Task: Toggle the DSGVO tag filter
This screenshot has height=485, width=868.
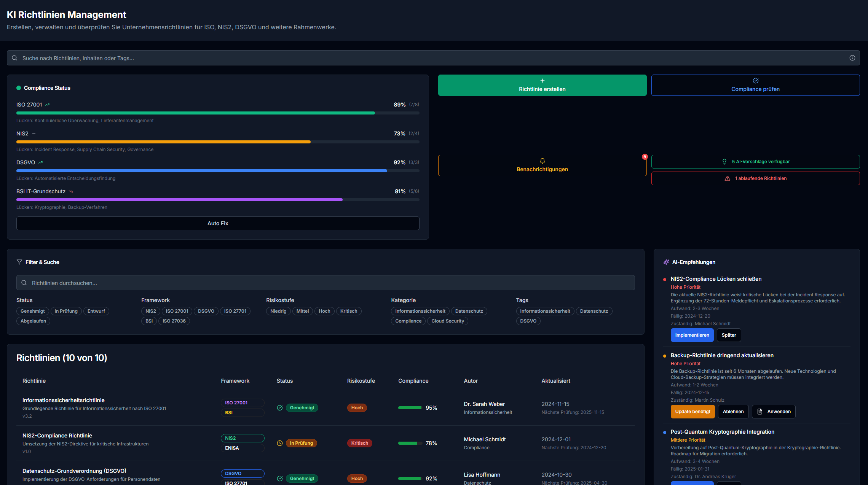Action: [x=528, y=321]
